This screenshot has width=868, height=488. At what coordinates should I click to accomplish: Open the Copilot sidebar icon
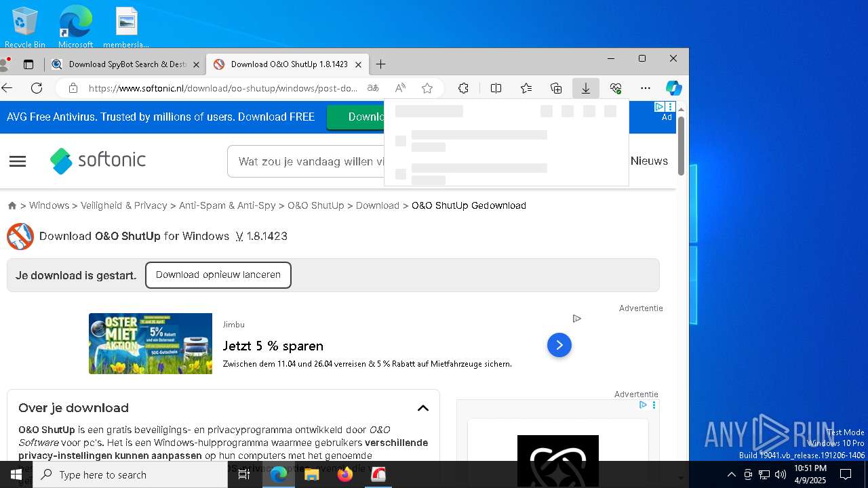pos(673,88)
